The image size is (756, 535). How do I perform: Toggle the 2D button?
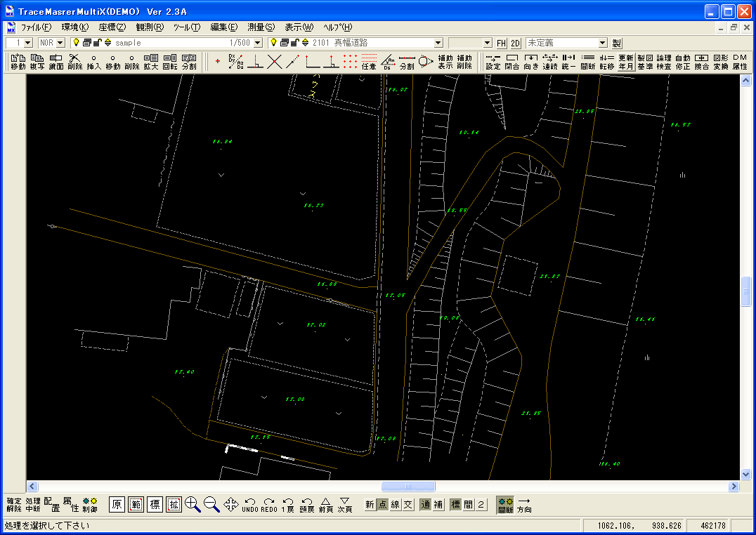516,43
